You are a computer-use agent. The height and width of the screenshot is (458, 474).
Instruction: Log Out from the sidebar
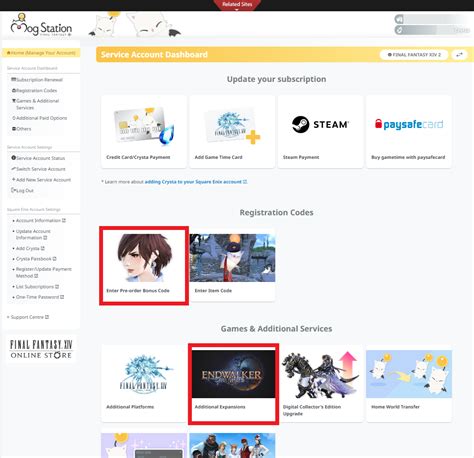pyautogui.click(x=22, y=190)
